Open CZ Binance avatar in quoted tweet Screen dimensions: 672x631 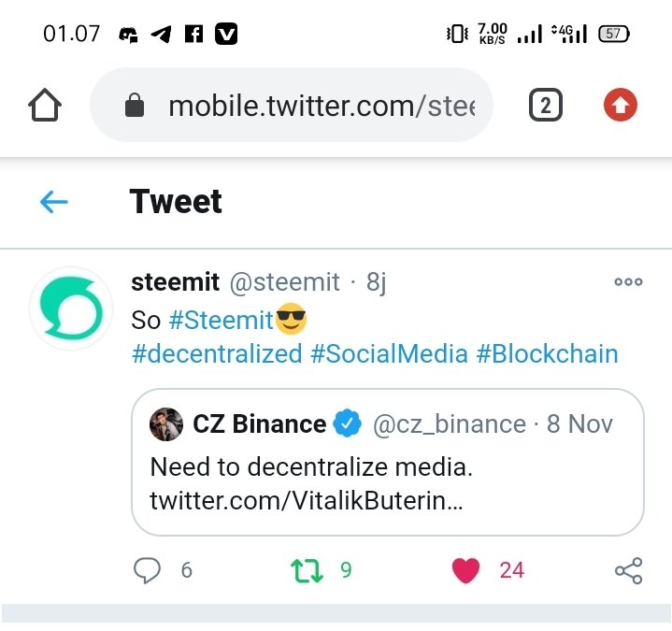165,424
